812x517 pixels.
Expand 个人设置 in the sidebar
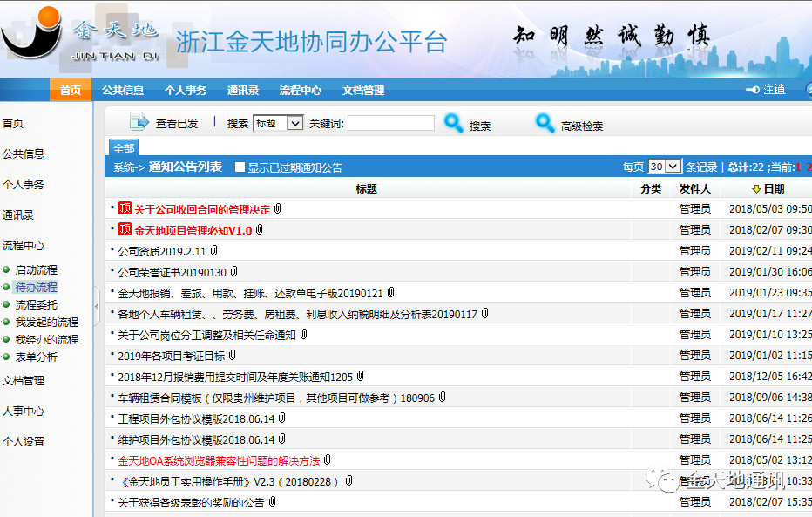point(24,442)
